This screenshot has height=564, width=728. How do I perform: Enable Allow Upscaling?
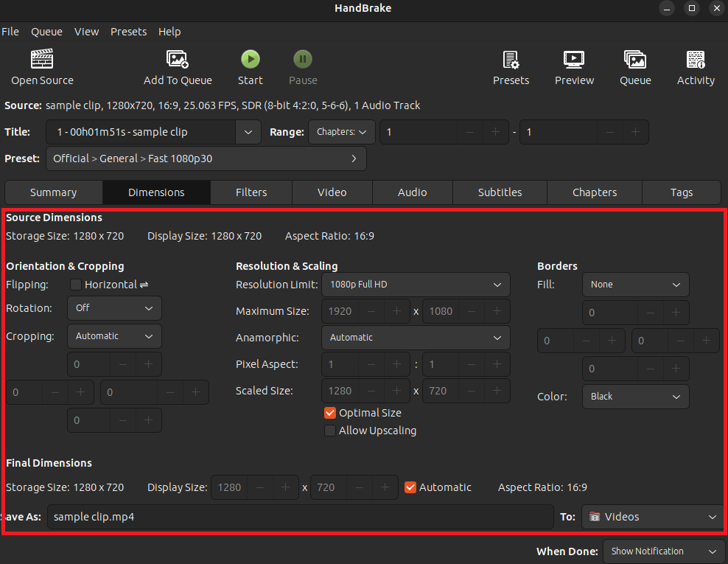tap(330, 431)
